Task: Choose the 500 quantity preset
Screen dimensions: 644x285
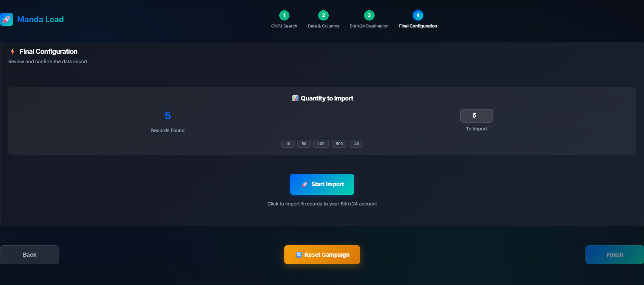Action: tap(339, 144)
